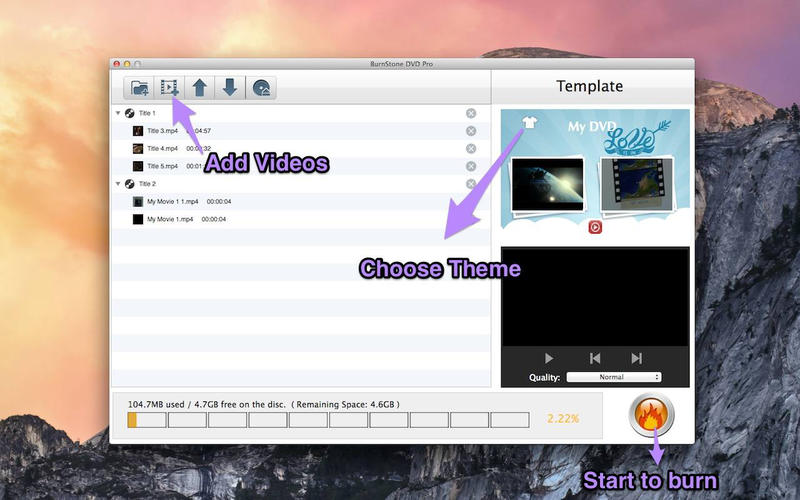Select the Title 4.mp4 row
The width and height of the screenshot is (800, 500).
pyautogui.click(x=301, y=148)
